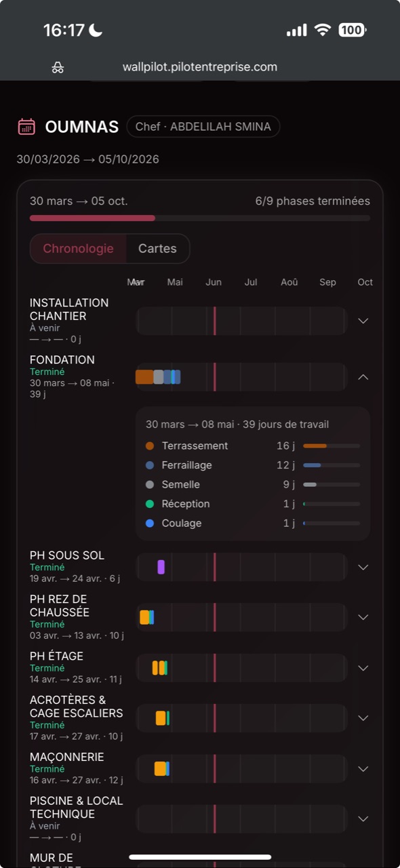Click the MAÇONNERIE timeline bar
Viewport: 400px width, 868px height.
coord(161,768)
